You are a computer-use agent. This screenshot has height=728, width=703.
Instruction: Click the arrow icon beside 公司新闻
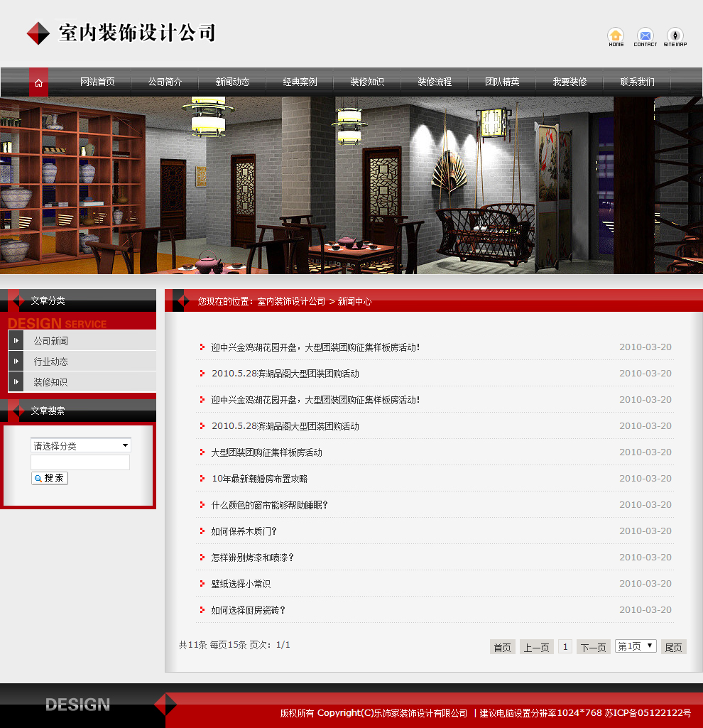click(16, 339)
